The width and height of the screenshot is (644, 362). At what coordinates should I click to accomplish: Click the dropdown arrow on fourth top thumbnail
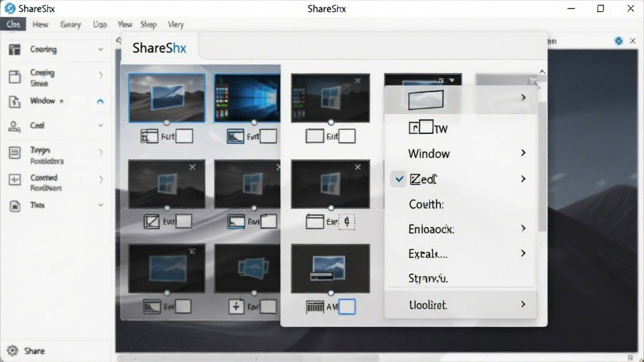pyautogui.click(x=452, y=80)
